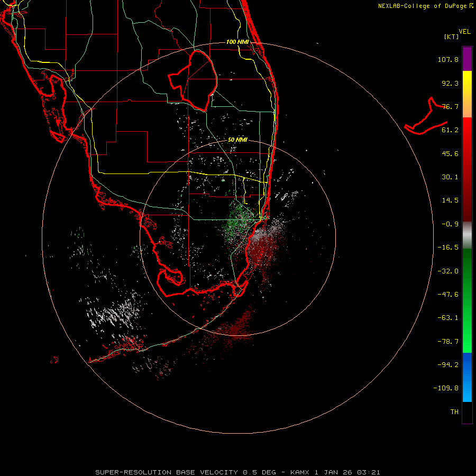Viewport: 476px width, 476px height.
Task: Click the -109.8 velocity scale value
Action: point(446,388)
